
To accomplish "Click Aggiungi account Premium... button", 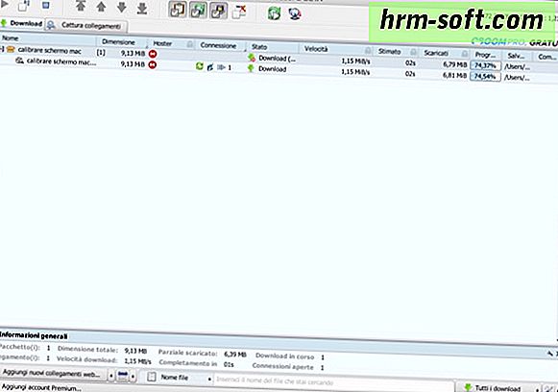I will tap(41, 388).
